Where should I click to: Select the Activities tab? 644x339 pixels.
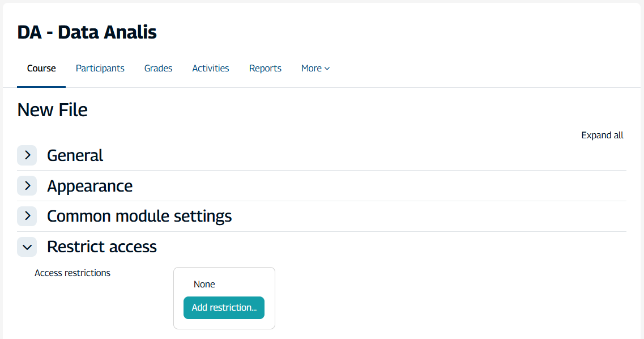coord(210,68)
